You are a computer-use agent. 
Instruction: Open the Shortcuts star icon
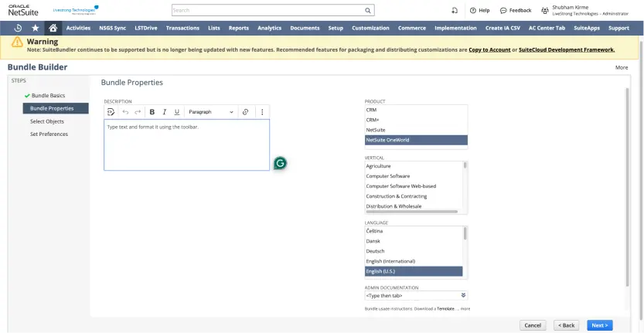[x=36, y=28]
